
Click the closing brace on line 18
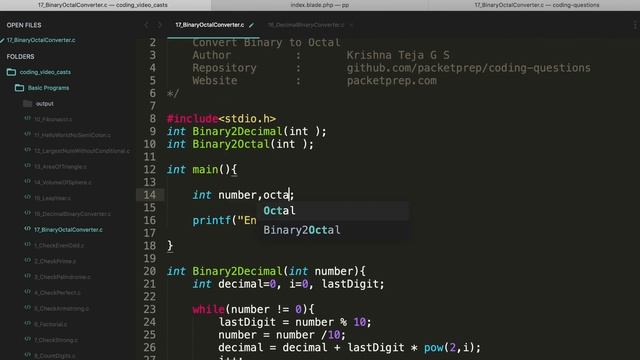point(170,246)
